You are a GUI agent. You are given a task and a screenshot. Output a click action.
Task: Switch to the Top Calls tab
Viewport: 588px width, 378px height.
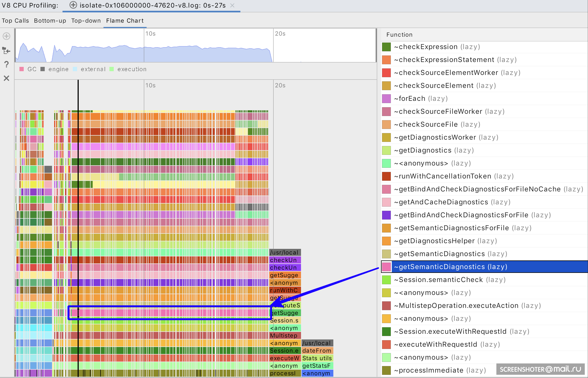(15, 21)
